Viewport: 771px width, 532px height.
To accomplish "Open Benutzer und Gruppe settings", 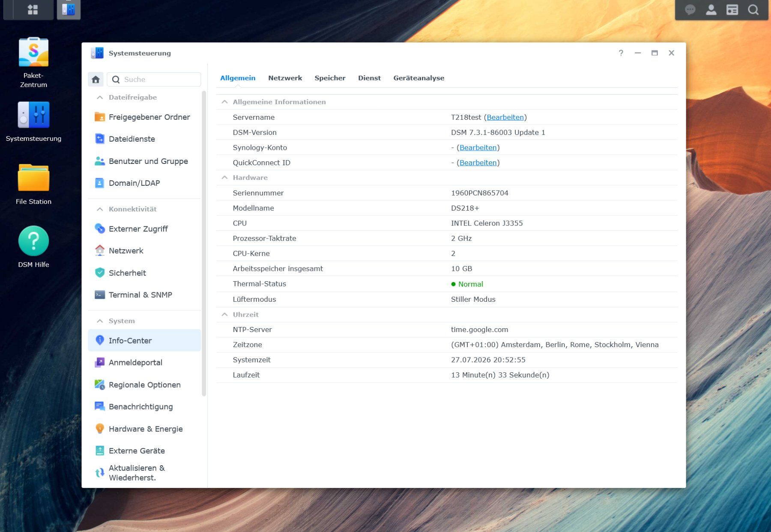I will (x=144, y=161).
